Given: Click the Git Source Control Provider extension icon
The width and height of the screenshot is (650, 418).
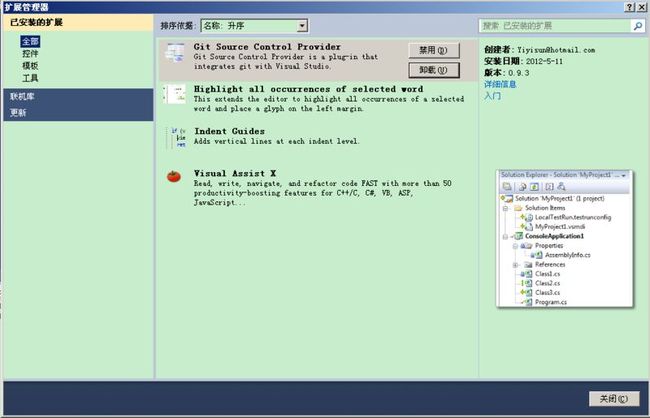Looking at the screenshot, I should click(175, 53).
